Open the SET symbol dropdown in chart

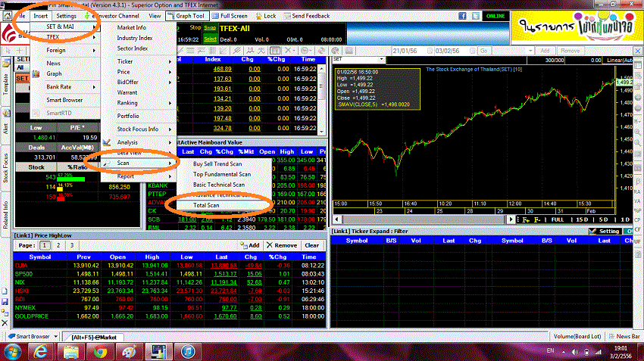tap(382, 60)
